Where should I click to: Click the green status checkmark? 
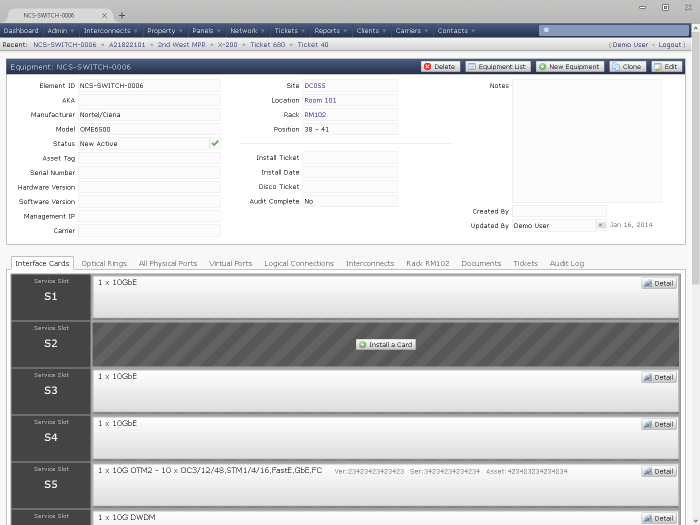214,143
